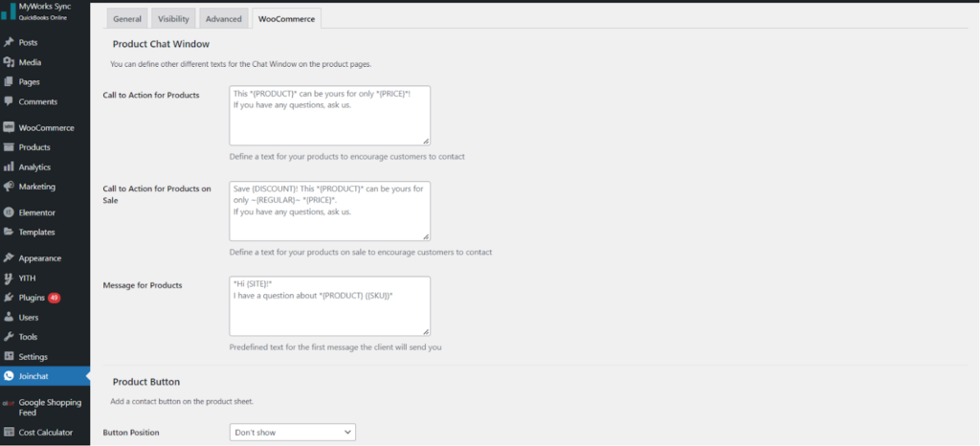980x446 pixels.
Task: Open the Button Position dropdown
Action: (x=292, y=433)
